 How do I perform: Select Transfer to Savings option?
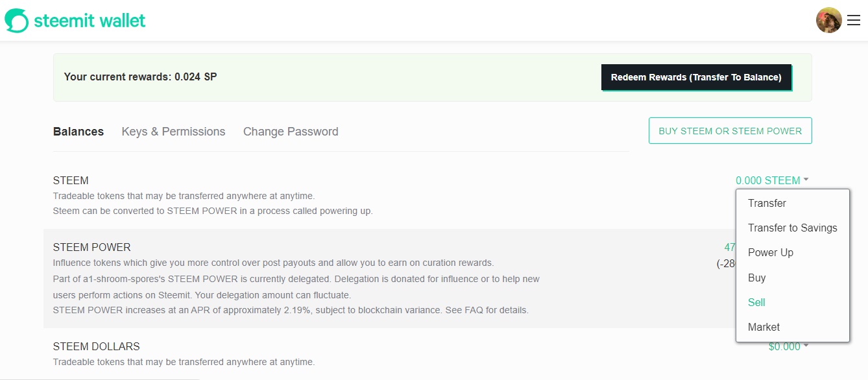point(792,228)
